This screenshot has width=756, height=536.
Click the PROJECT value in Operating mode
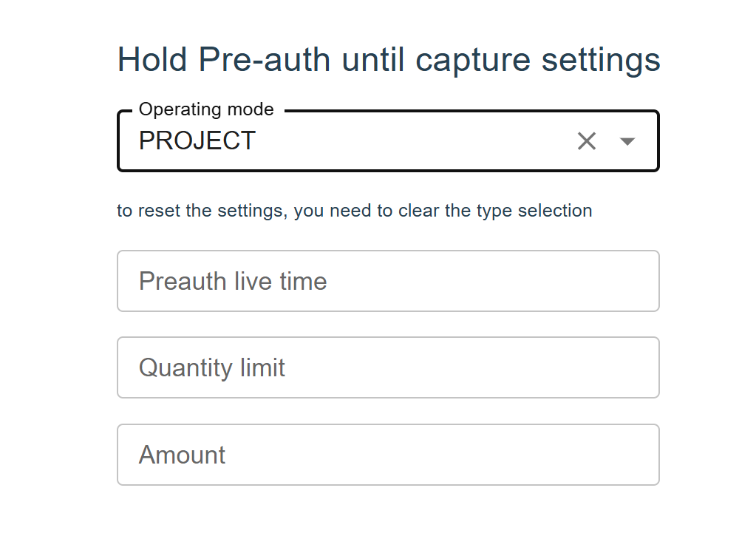197,140
